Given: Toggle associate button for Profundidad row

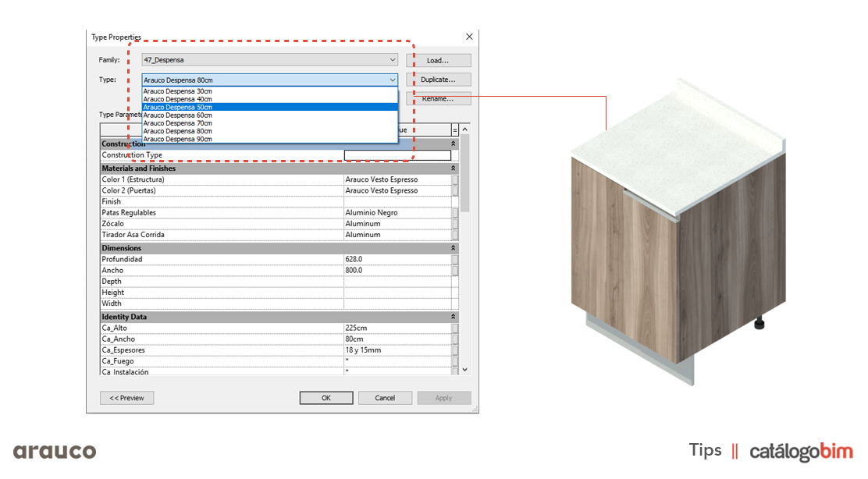Looking at the screenshot, I should [455, 259].
